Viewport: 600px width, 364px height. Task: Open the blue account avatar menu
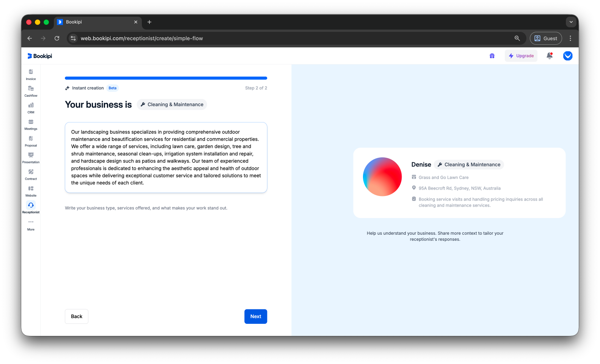[x=568, y=56]
